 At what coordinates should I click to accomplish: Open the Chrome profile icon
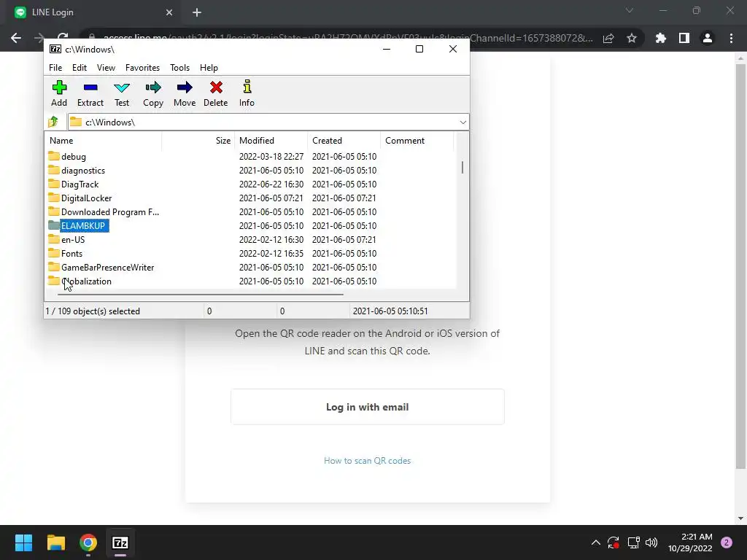pyautogui.click(x=708, y=38)
